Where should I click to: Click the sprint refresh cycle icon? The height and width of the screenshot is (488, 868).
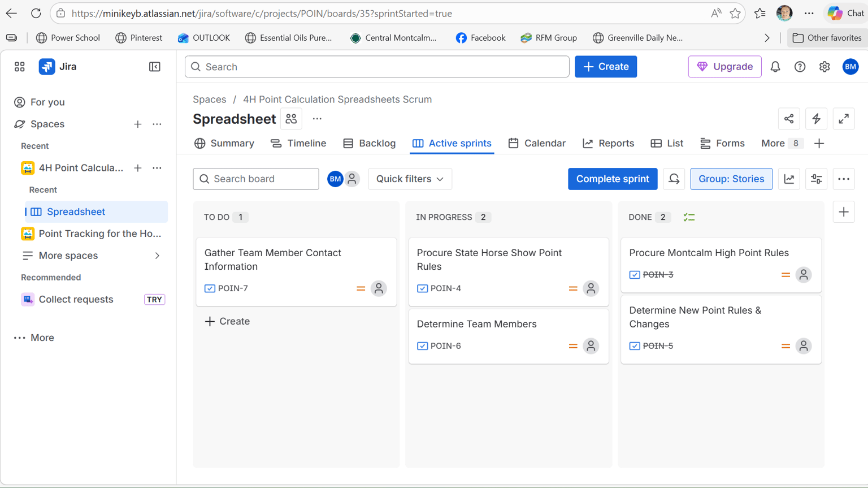[674, 179]
